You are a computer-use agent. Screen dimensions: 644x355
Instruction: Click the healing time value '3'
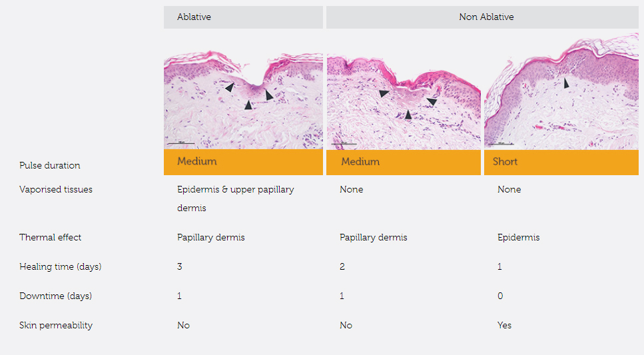[x=180, y=266]
